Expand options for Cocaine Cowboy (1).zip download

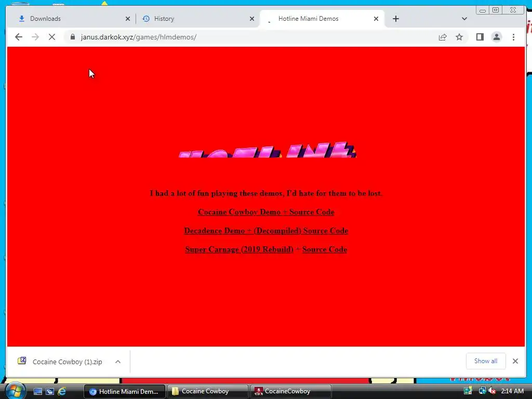(118, 362)
